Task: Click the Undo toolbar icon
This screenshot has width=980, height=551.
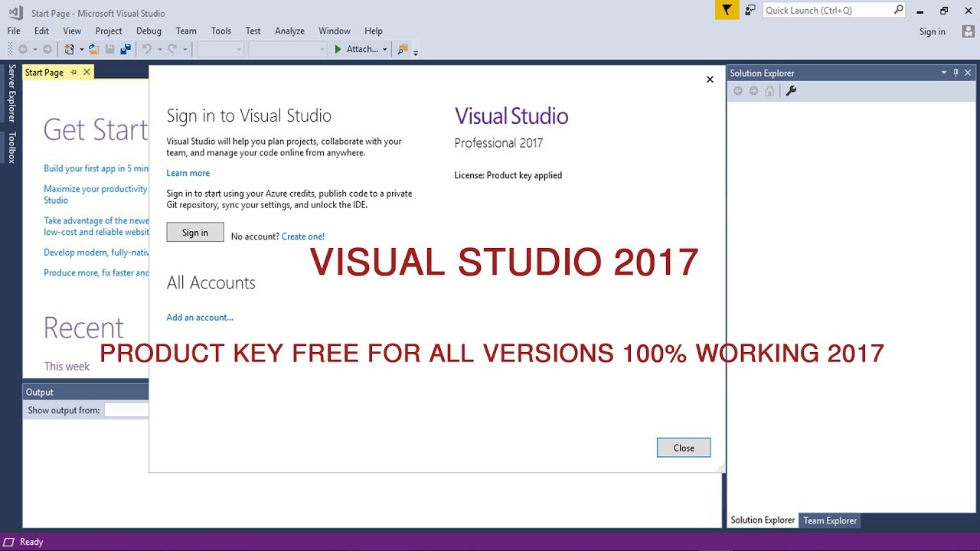Action: 146,49
